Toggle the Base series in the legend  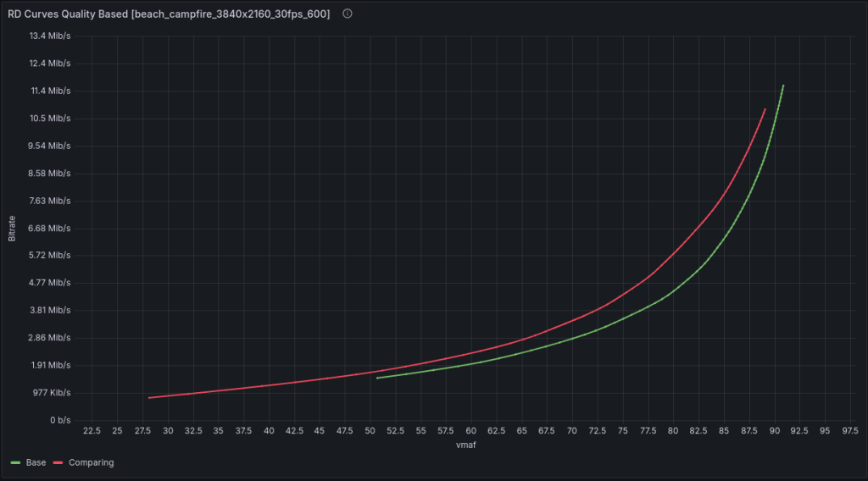(36, 462)
